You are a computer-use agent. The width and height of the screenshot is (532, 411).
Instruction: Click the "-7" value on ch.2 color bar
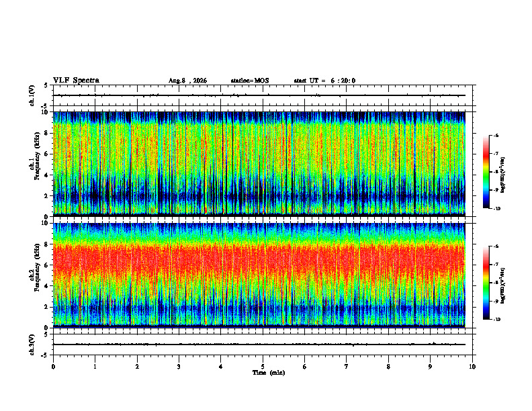coord(496,265)
